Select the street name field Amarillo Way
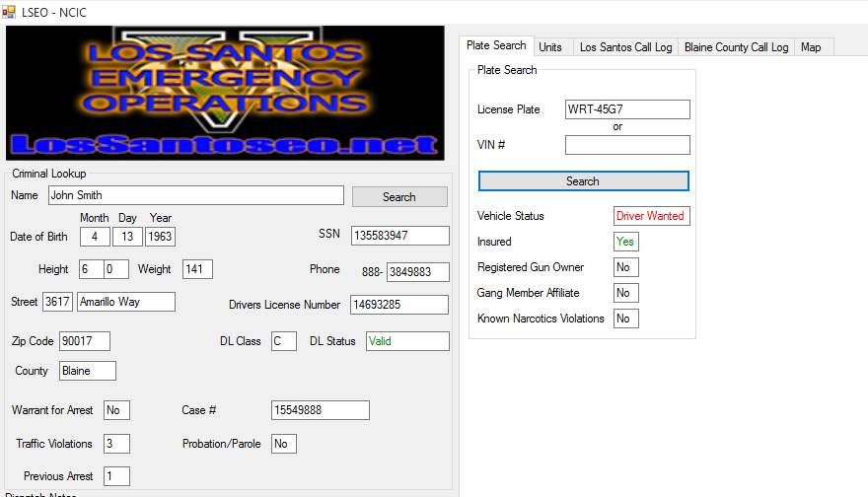The height and width of the screenshot is (497, 868). click(x=125, y=302)
